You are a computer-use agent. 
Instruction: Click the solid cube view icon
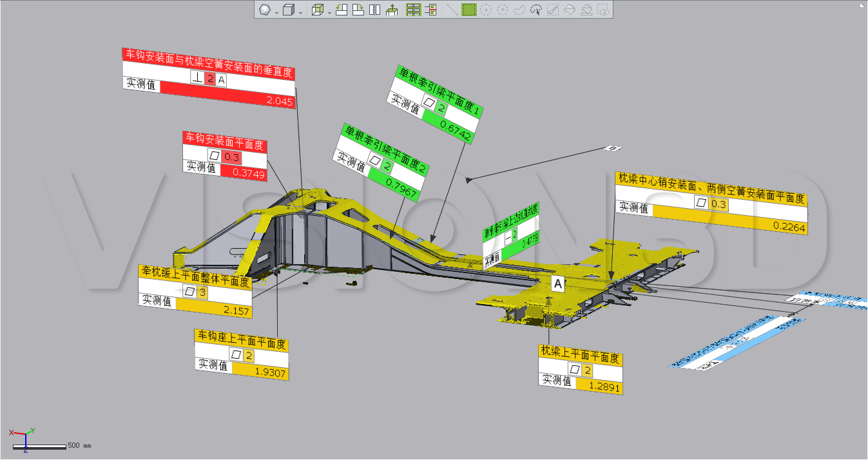pyautogui.click(x=289, y=10)
